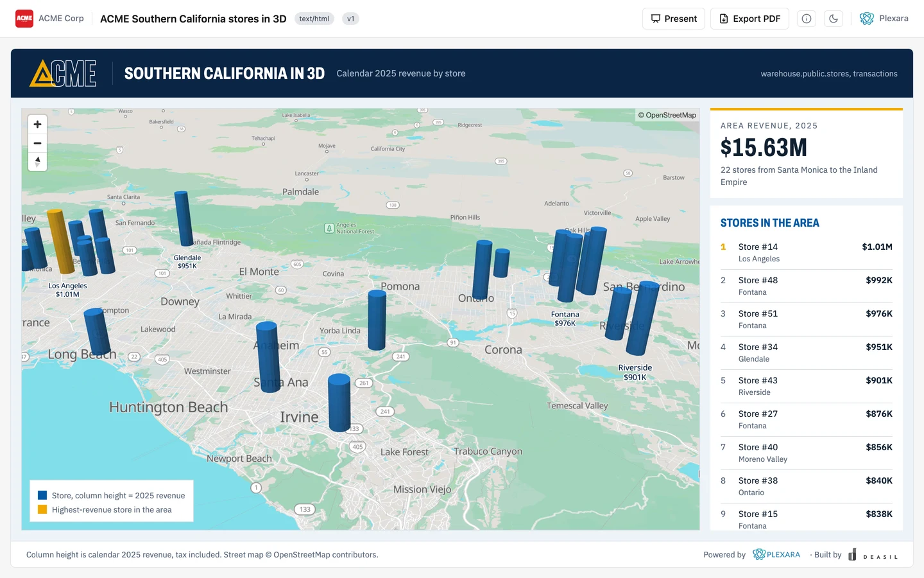Open the Plexara logo in top bar
924x578 pixels.
pyautogui.click(x=884, y=19)
